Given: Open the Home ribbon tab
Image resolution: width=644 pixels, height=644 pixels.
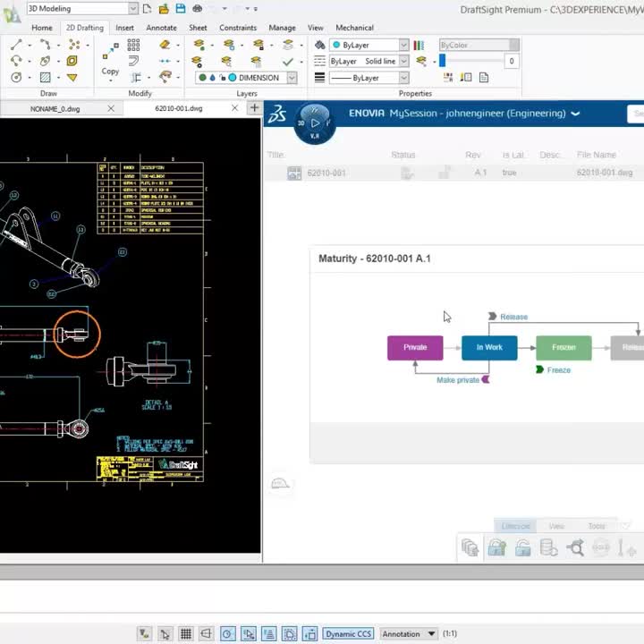Looking at the screenshot, I should [42, 28].
